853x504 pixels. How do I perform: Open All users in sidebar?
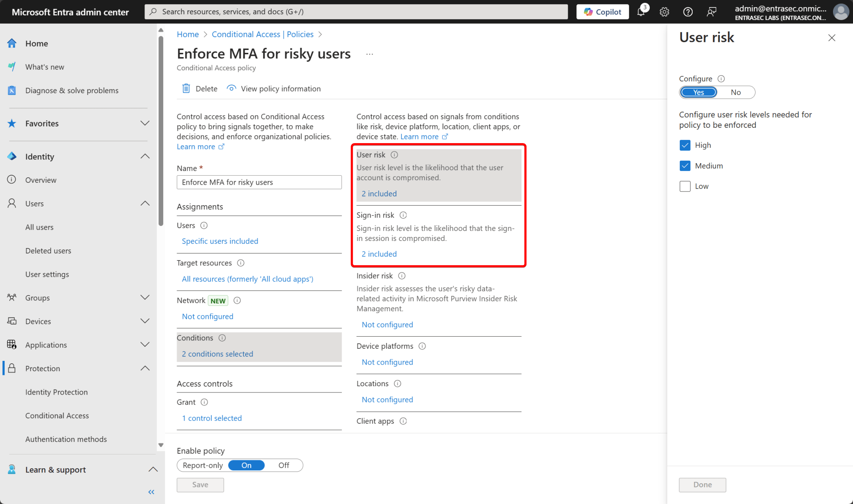39,227
